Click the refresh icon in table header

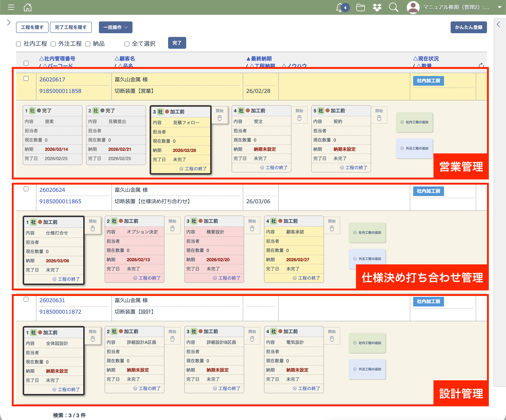(481, 65)
